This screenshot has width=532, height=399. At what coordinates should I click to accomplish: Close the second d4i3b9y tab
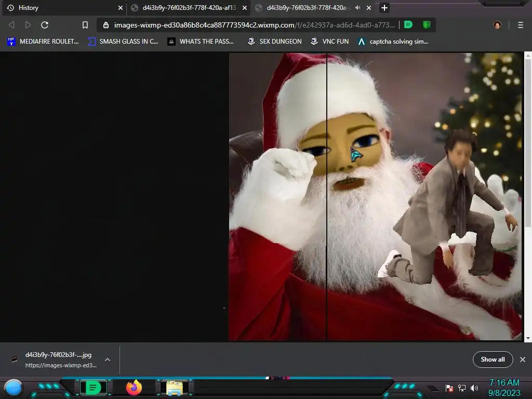point(245,8)
